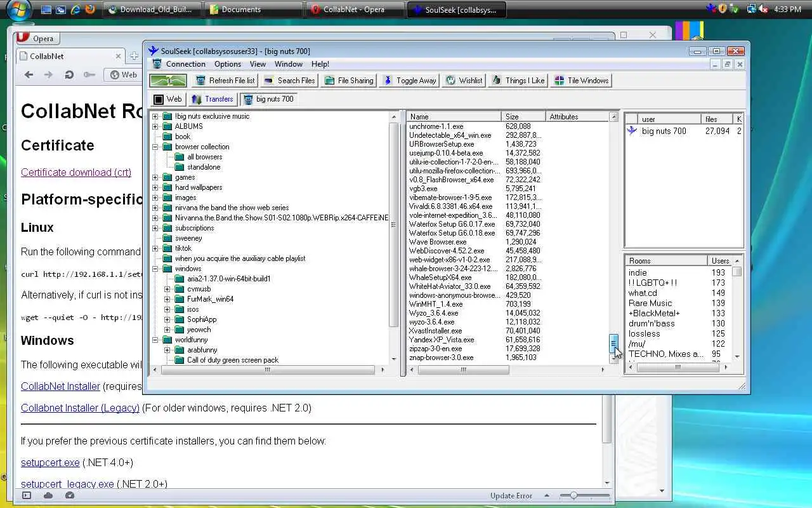This screenshot has width=812, height=508.
Task: Switch to the Web tab in SoulSeek
Action: click(x=167, y=99)
